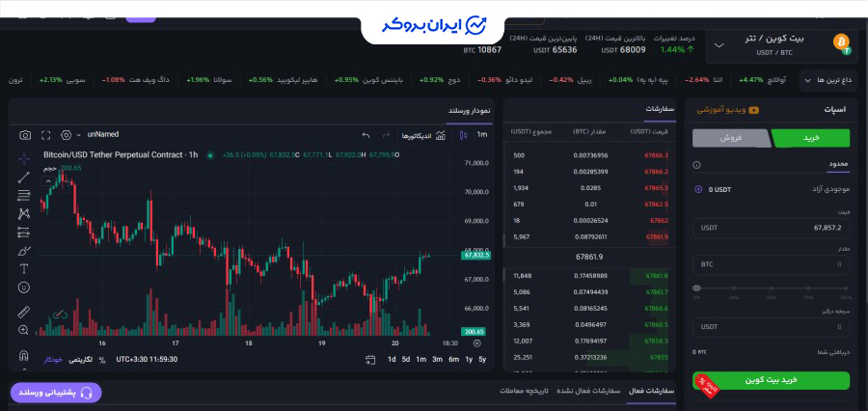Set chart range to 5y
This screenshot has height=411, width=868.
tap(483, 360)
